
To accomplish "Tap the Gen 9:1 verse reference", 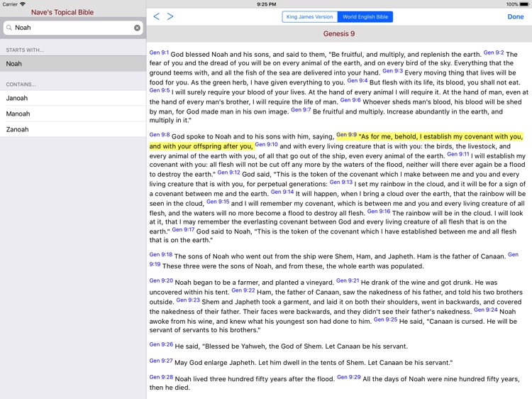I will pos(159,53).
